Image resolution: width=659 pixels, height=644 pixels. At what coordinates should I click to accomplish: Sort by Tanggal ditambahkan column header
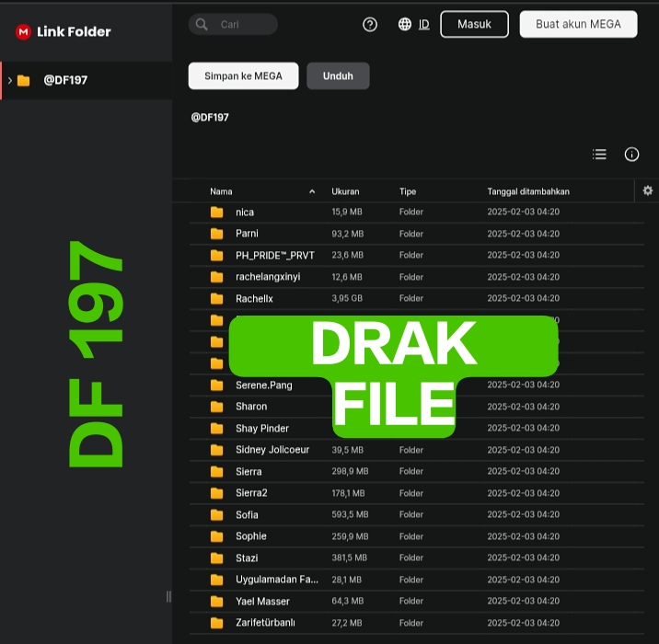pyautogui.click(x=528, y=191)
